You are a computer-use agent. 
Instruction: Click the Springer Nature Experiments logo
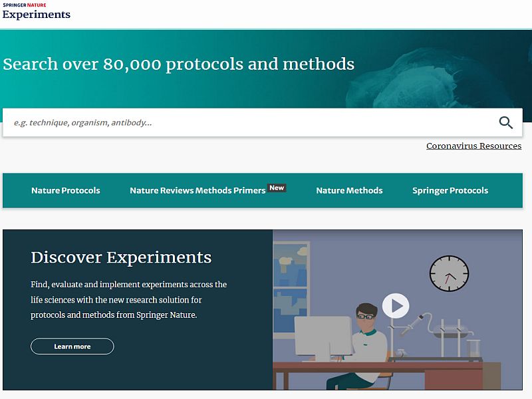(37, 11)
